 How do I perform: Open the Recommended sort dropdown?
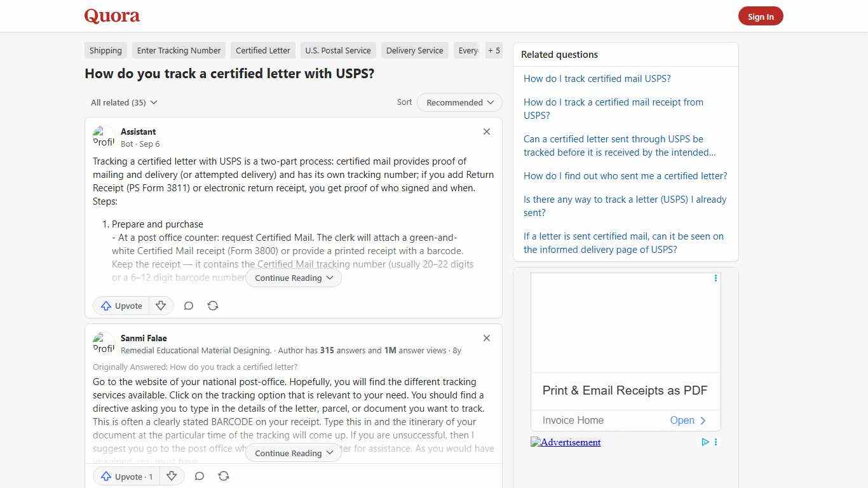coord(459,102)
